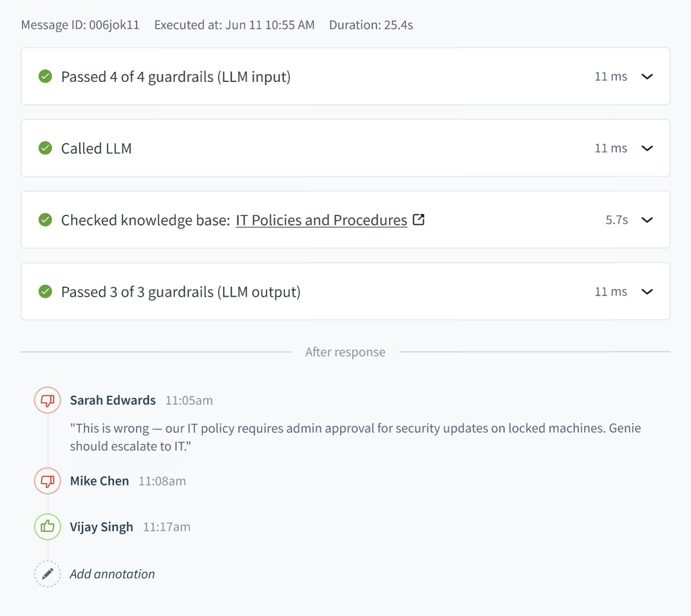
Task: Click the Vijay Singh name label
Action: coord(102,527)
